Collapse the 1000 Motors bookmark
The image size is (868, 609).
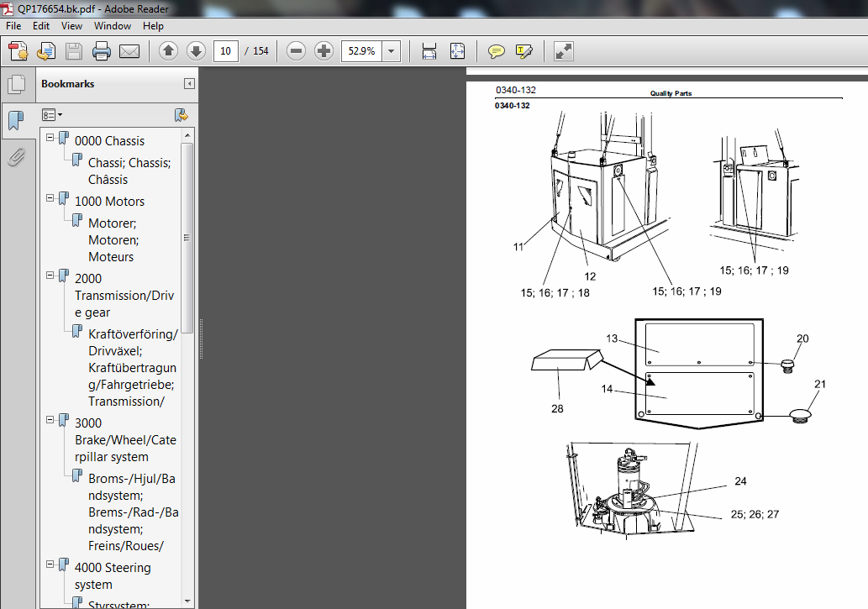50,197
